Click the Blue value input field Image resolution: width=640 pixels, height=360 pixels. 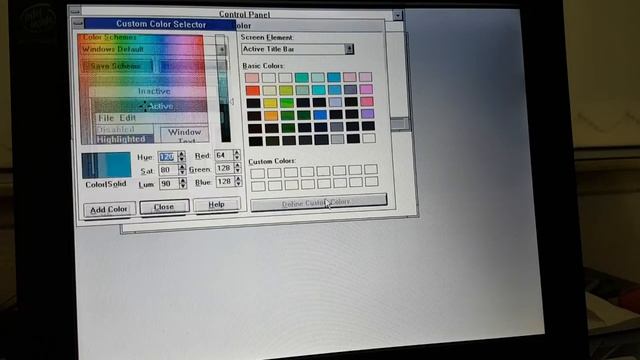tap(225, 181)
